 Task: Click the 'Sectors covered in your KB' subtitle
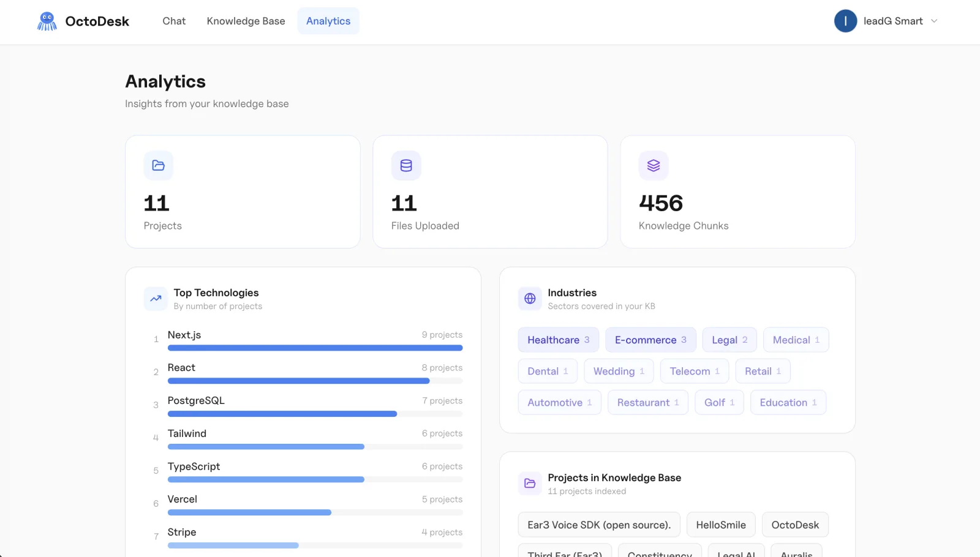point(601,306)
